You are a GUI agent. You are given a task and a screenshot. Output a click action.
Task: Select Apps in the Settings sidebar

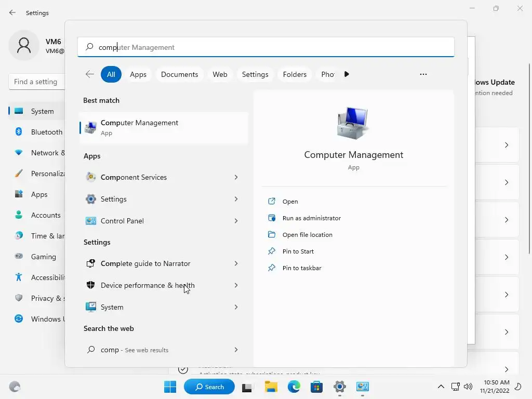click(x=37, y=194)
